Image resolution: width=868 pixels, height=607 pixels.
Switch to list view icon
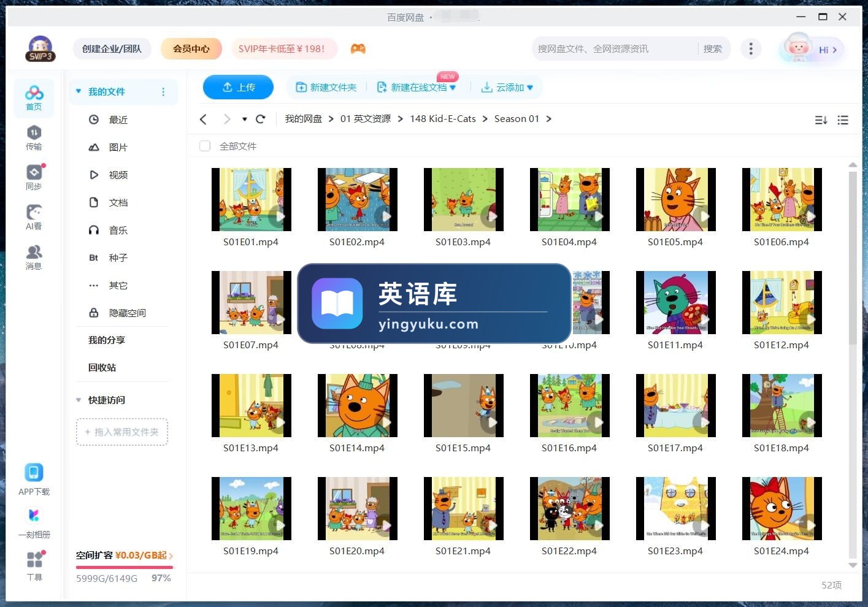tap(843, 120)
